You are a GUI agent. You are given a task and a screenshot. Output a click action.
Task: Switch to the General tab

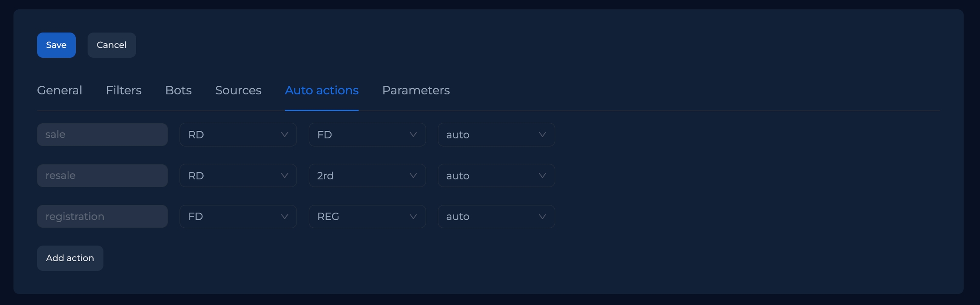(60, 90)
